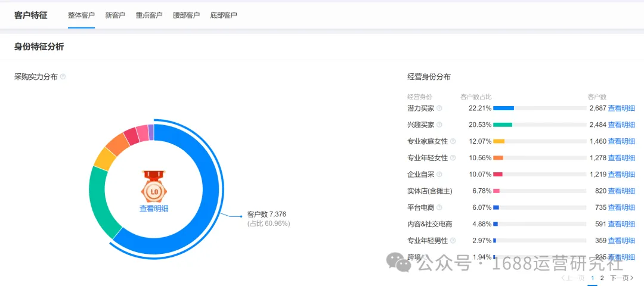Click help icon next to 潜力买家
This screenshot has height=289, width=644.
pyautogui.click(x=439, y=108)
